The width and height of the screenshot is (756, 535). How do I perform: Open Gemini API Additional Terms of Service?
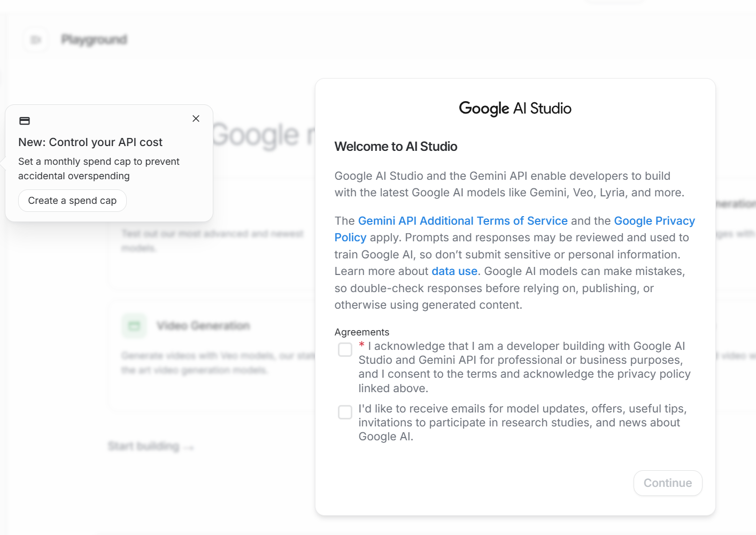[462, 221]
